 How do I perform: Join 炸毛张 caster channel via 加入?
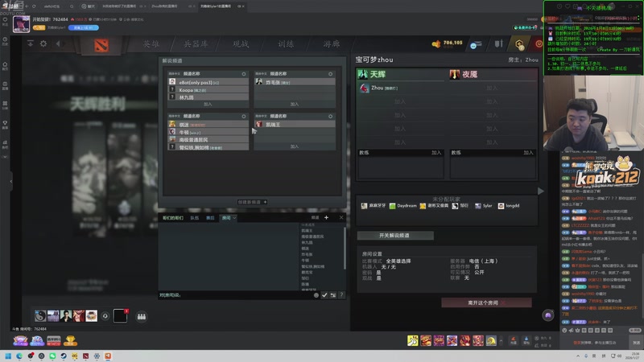(x=295, y=105)
